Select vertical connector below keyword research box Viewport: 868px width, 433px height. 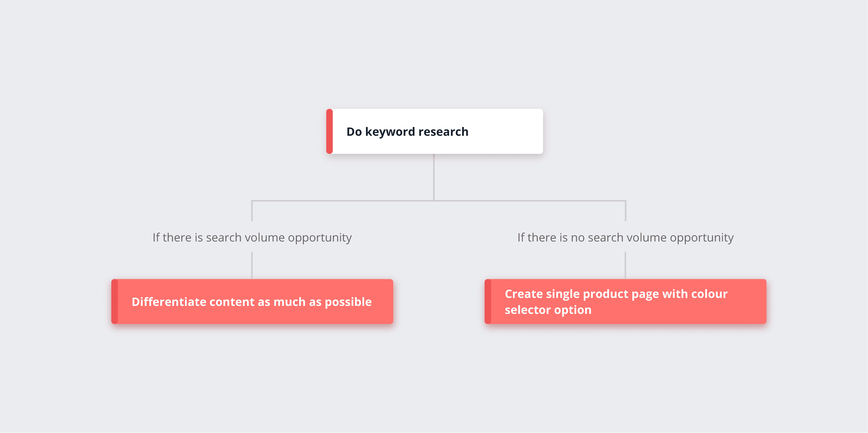pyautogui.click(x=434, y=177)
